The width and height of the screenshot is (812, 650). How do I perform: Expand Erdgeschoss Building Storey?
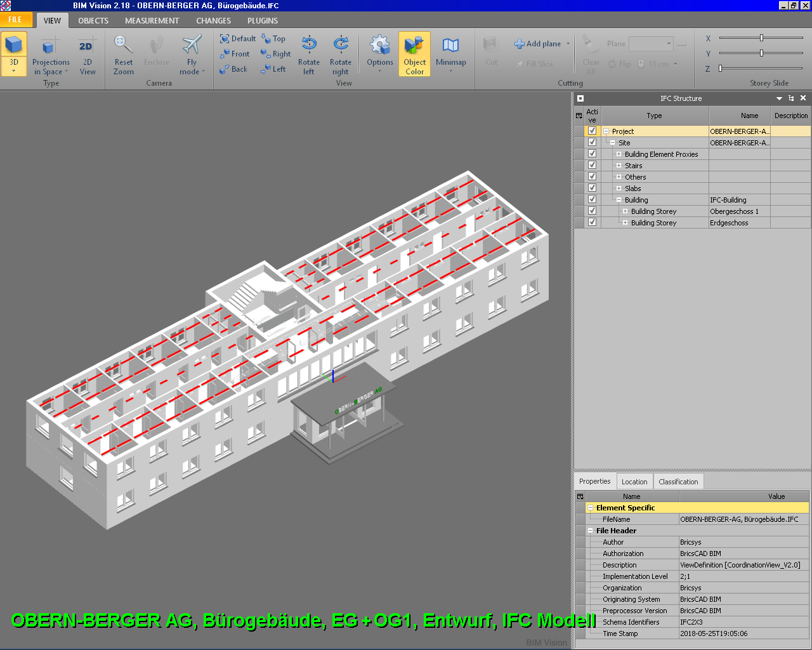[x=625, y=223]
